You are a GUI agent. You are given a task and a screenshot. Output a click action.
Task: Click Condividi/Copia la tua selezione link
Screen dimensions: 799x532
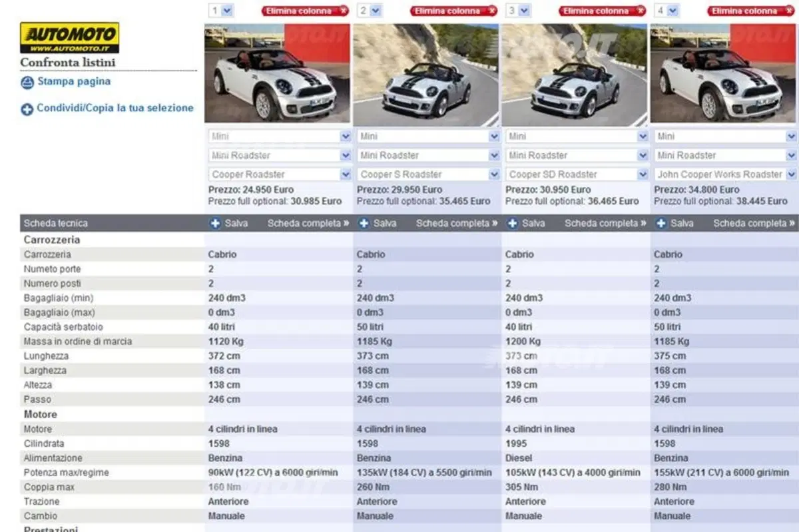[x=115, y=108]
